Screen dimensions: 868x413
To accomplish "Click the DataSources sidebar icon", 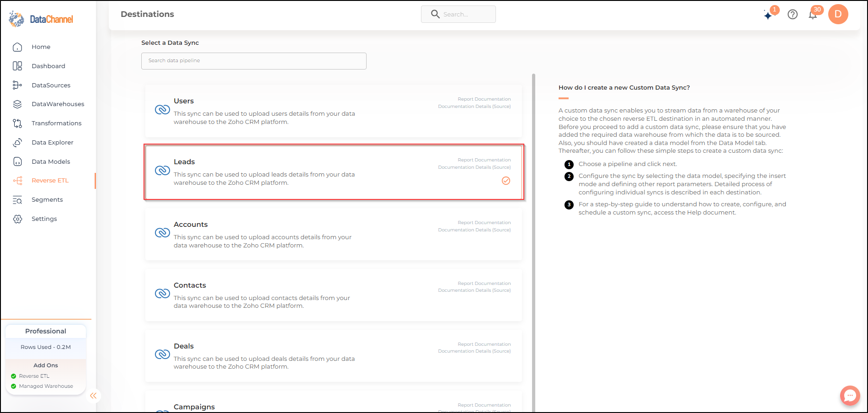I will (x=17, y=85).
